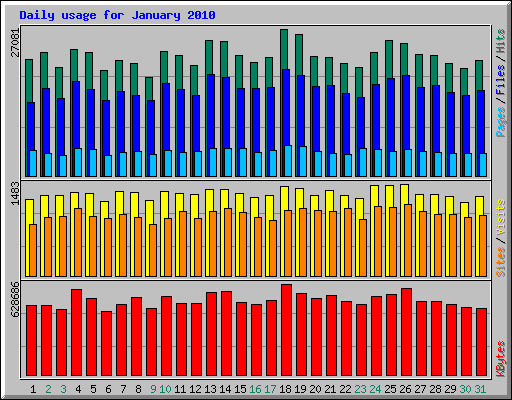Click the red KBytes bar for day 26
This screenshot has height=400, width=512.
tap(406, 332)
